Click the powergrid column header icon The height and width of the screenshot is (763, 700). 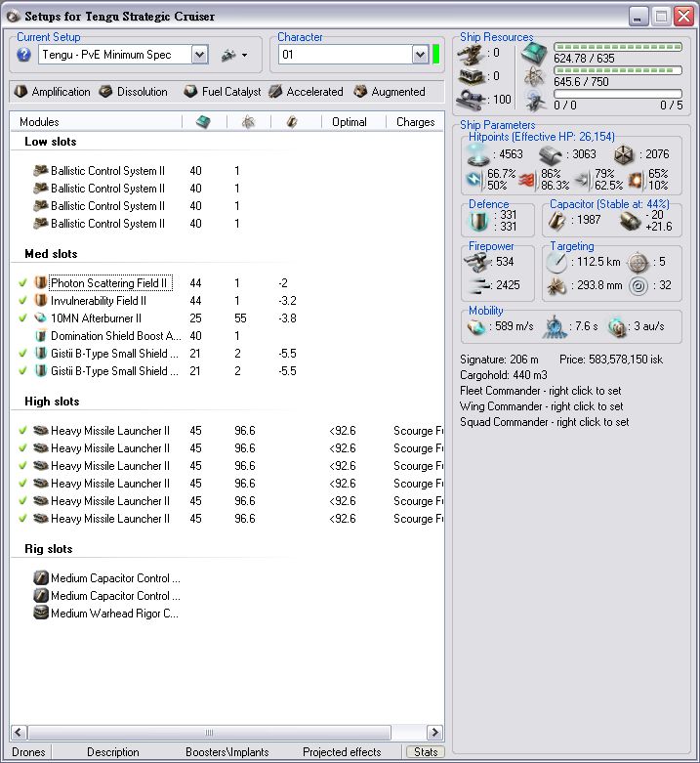(x=248, y=122)
